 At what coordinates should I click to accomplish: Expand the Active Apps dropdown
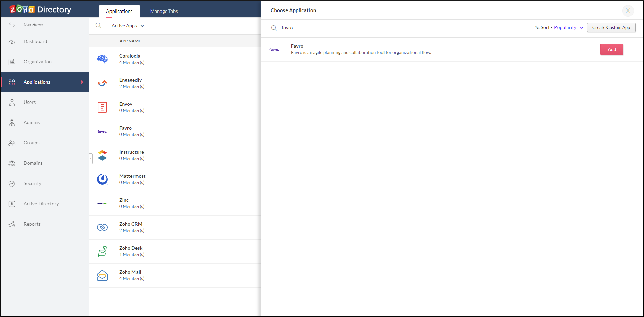pyautogui.click(x=127, y=25)
